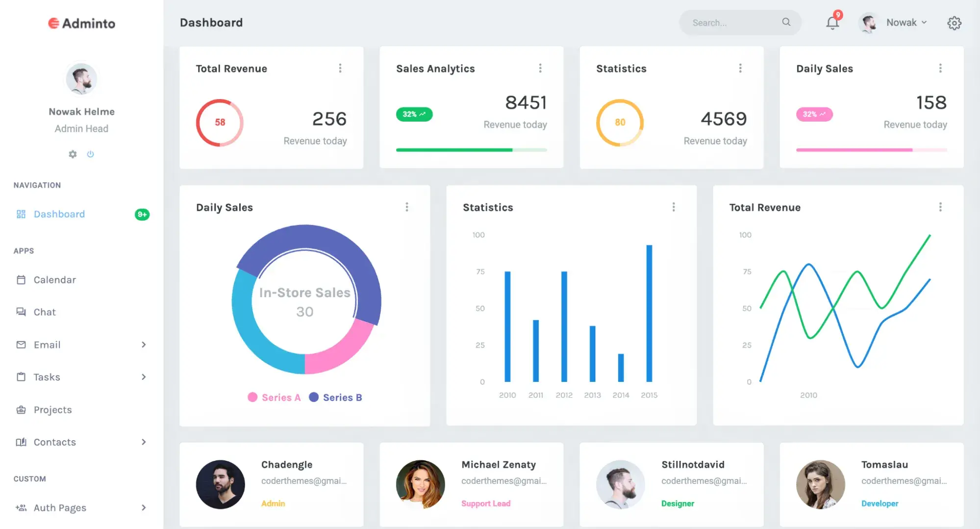The width and height of the screenshot is (980, 529).
Task: Open the notifications bell icon
Action: (832, 23)
